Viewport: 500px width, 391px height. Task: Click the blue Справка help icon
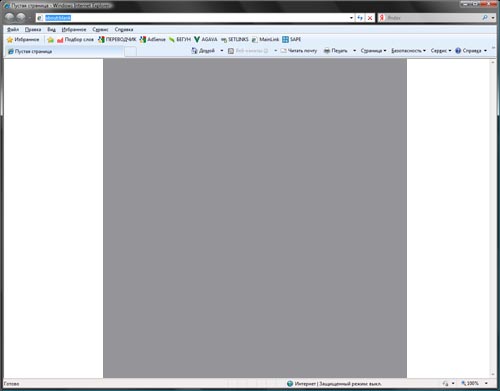(458, 51)
